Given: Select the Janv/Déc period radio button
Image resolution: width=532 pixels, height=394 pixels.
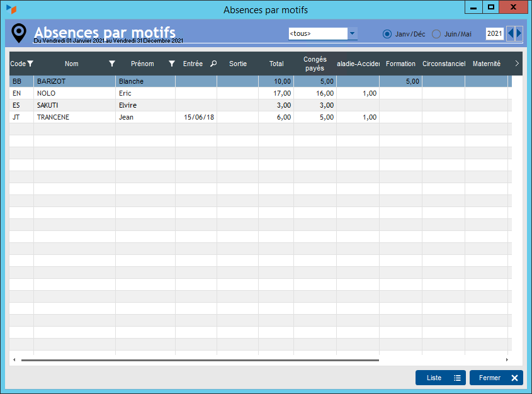Looking at the screenshot, I should pos(387,34).
